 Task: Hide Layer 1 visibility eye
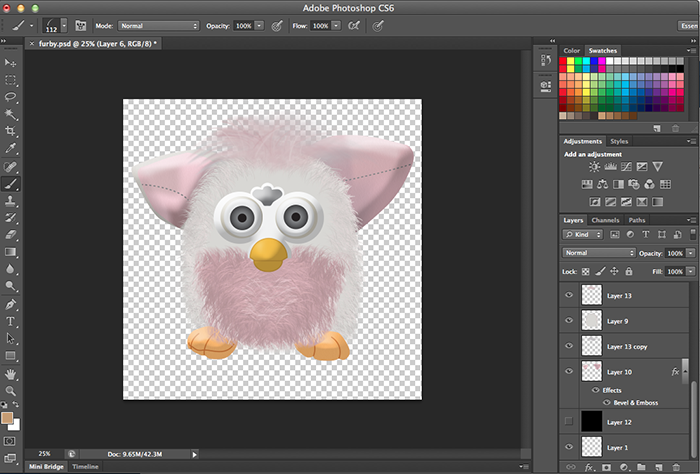(x=569, y=447)
